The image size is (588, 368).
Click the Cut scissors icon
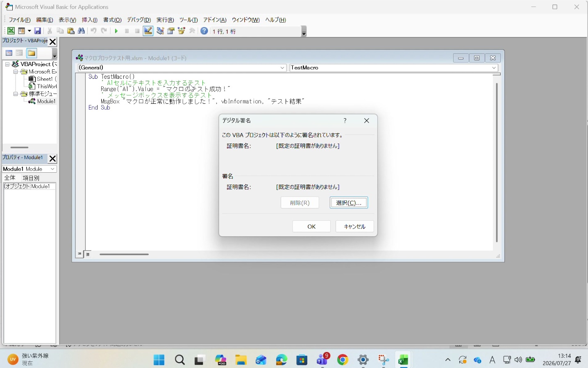[50, 31]
